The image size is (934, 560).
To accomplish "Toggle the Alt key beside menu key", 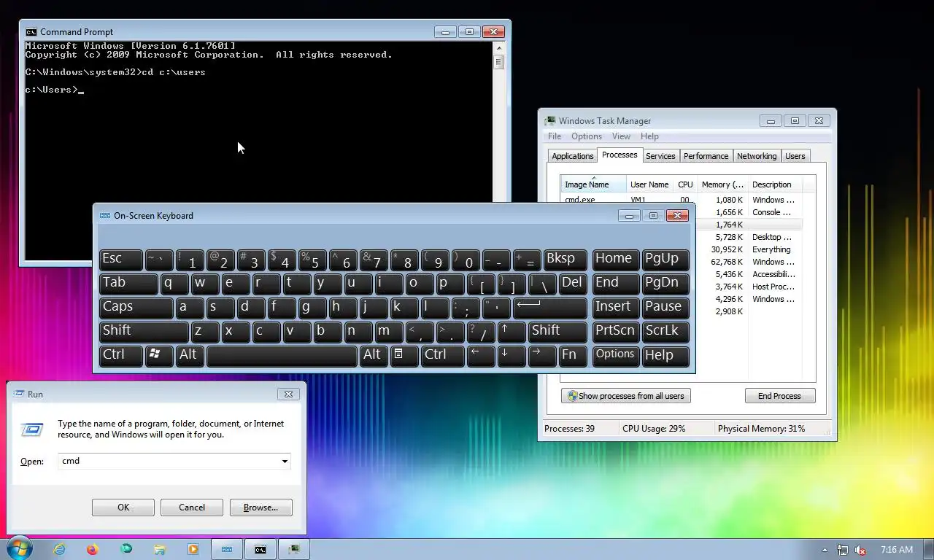I will 374,355.
